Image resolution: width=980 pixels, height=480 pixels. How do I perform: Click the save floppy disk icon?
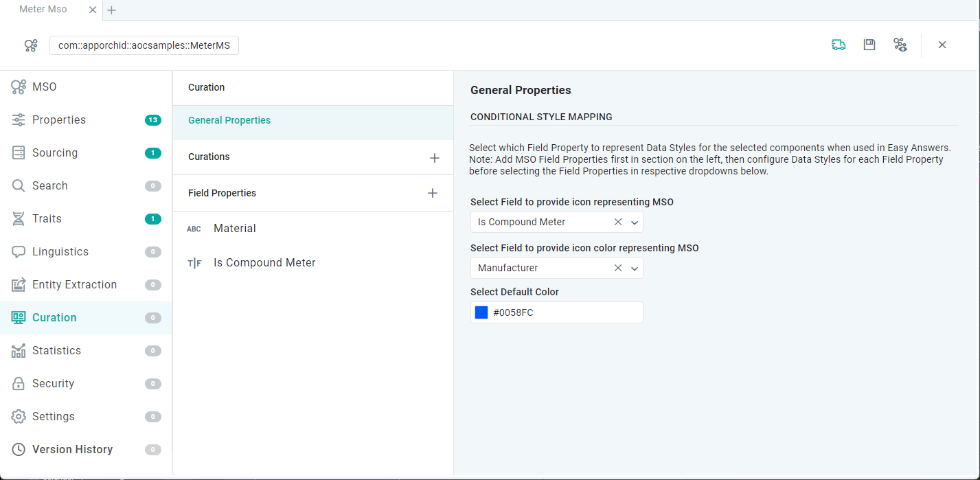pos(869,45)
